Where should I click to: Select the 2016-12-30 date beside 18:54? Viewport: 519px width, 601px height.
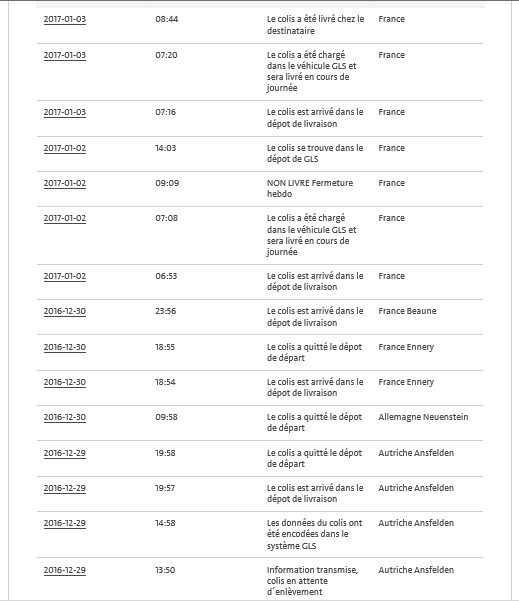[65, 382]
